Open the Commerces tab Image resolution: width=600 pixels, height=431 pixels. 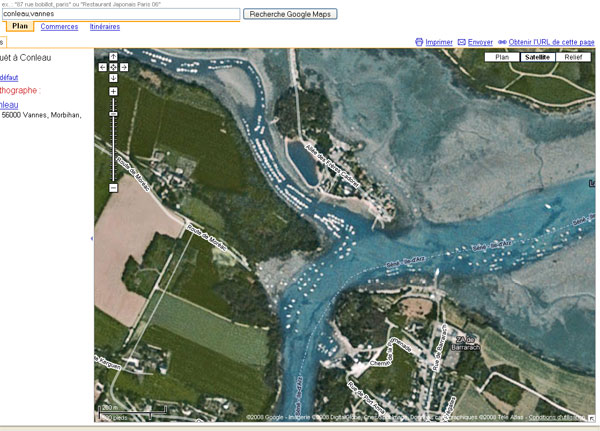[x=59, y=27]
